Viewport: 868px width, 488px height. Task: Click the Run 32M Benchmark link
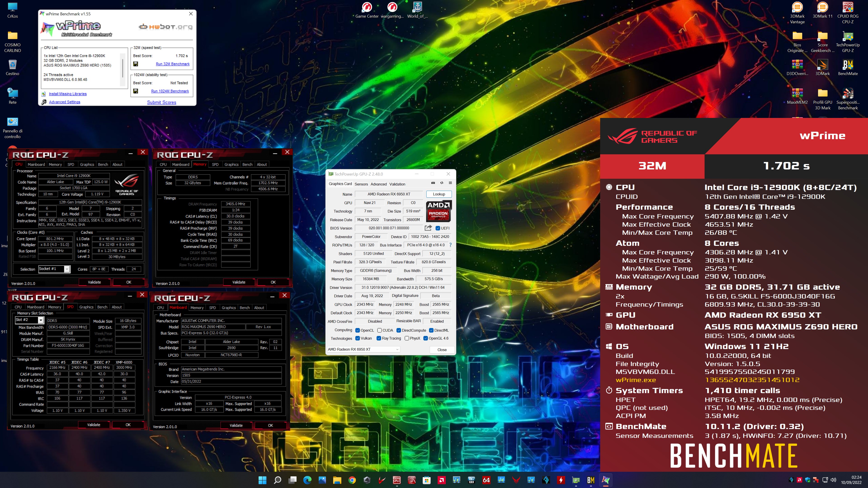click(x=172, y=64)
